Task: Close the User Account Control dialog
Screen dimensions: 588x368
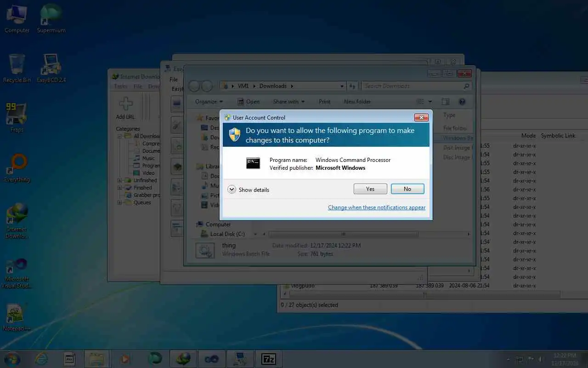Action: [x=421, y=117]
